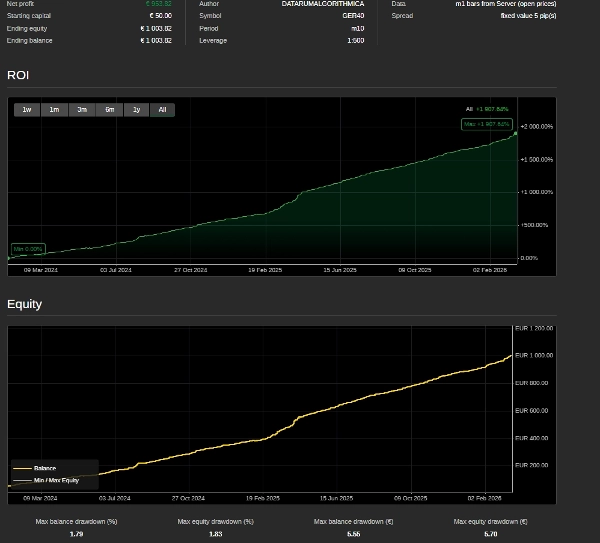Screen dimensions: 600x543
Task: Select the 1w time range button
Action: [x=27, y=110]
